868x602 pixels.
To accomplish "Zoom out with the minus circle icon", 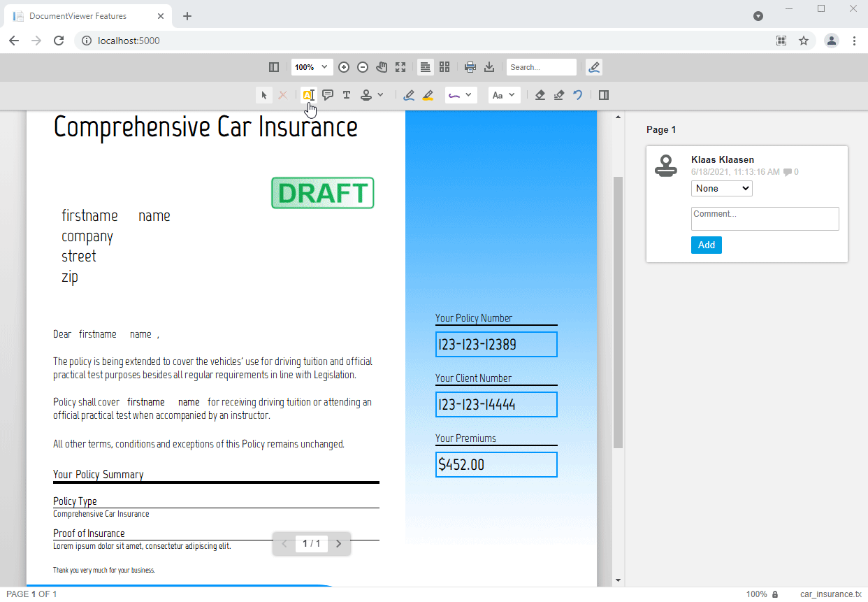I will [x=363, y=67].
